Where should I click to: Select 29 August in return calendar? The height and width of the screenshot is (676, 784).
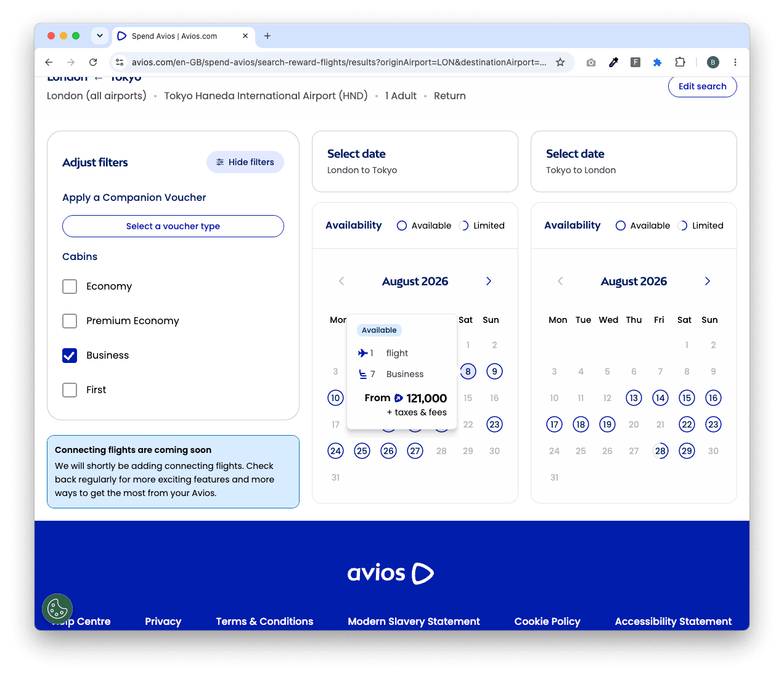687,451
